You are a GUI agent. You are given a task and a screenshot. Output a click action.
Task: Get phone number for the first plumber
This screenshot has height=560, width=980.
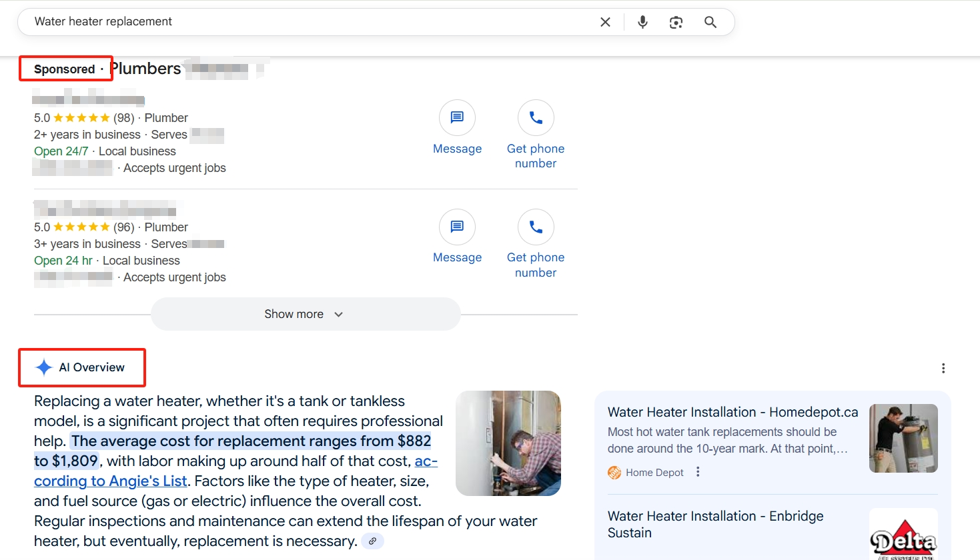click(536, 118)
